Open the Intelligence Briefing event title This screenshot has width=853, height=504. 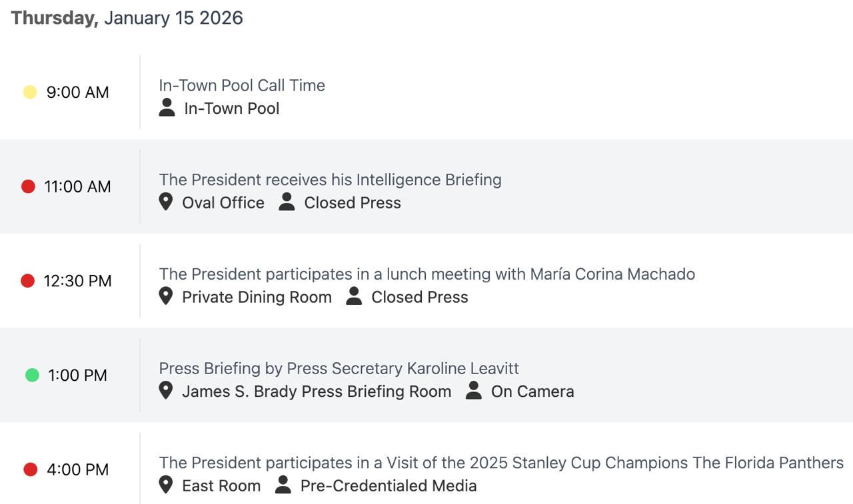click(330, 180)
